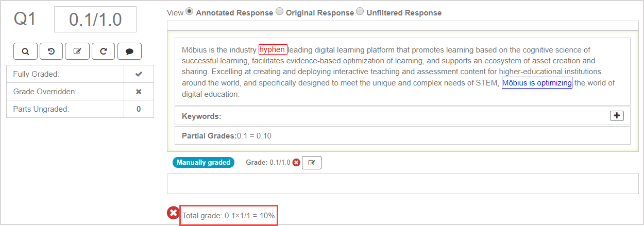Click the history revert icon button
This screenshot has height=226, width=644.
[52, 51]
